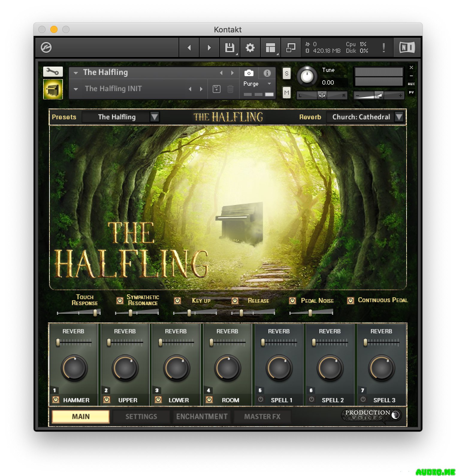
Task: Expand the Church: Cathedral reverb dropdown
Action: pos(399,117)
